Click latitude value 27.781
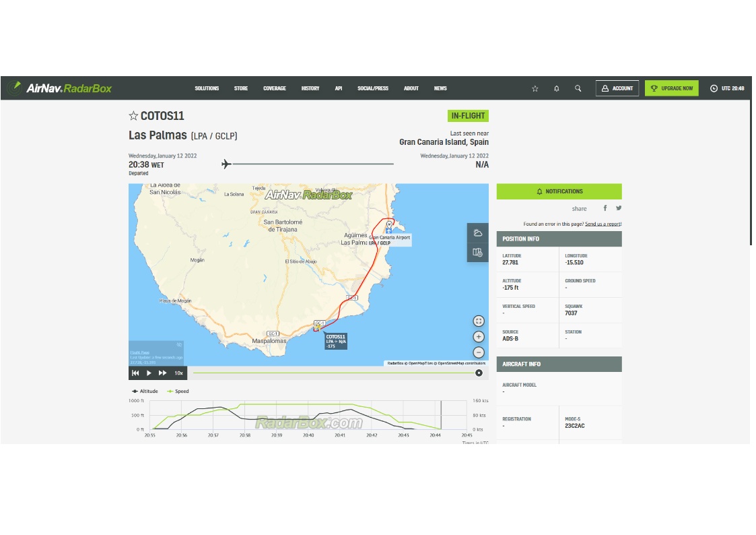 pyautogui.click(x=510, y=262)
